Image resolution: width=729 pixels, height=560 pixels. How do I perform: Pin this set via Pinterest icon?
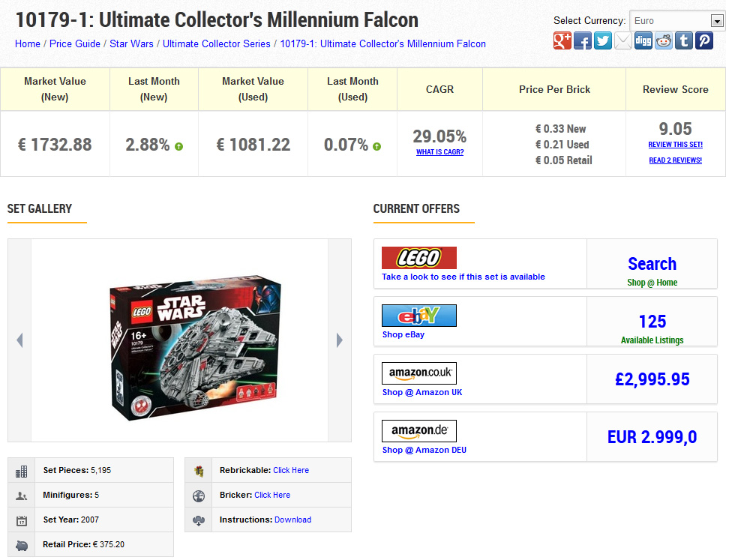click(x=704, y=41)
